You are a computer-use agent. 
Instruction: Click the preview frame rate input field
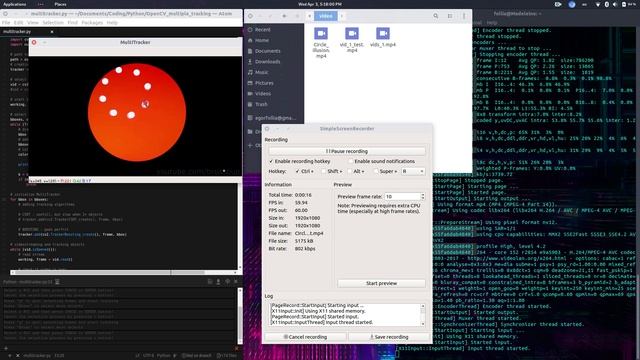click(402, 196)
